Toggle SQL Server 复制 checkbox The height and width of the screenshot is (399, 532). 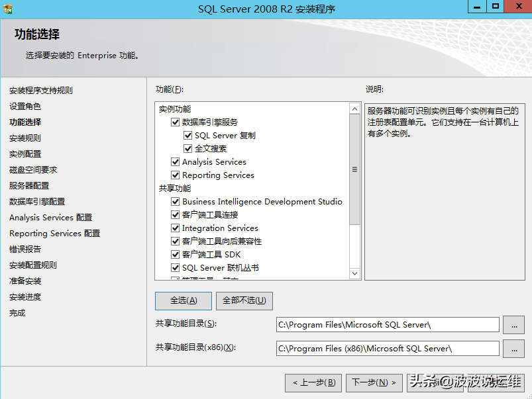tap(187, 135)
